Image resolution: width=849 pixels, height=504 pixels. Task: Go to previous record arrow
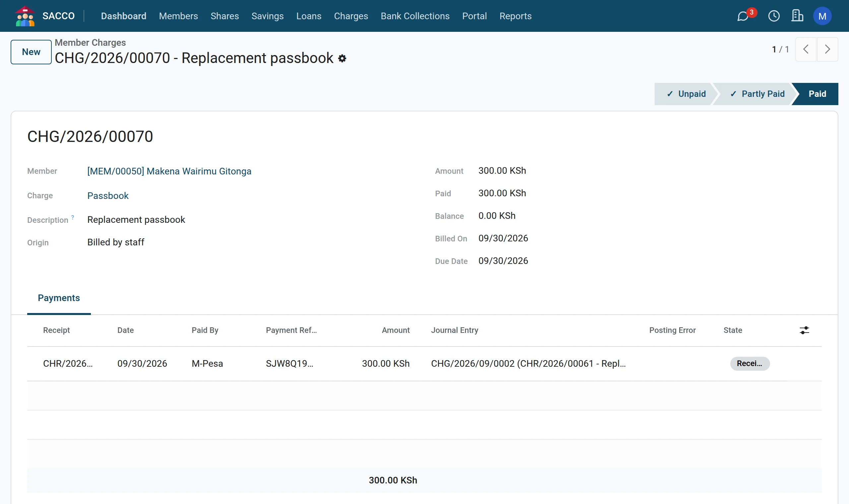806,49
